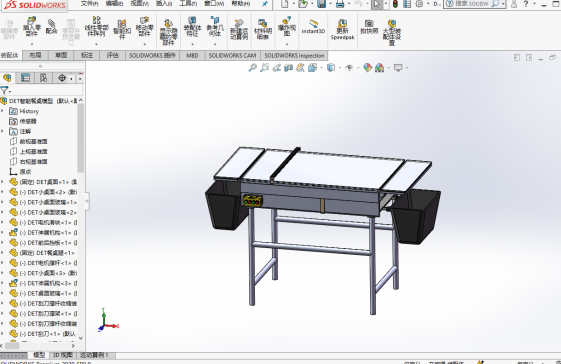Switch to the SOLIDWORKS Inspection tab
The width and height of the screenshot is (561, 364).
click(x=294, y=55)
